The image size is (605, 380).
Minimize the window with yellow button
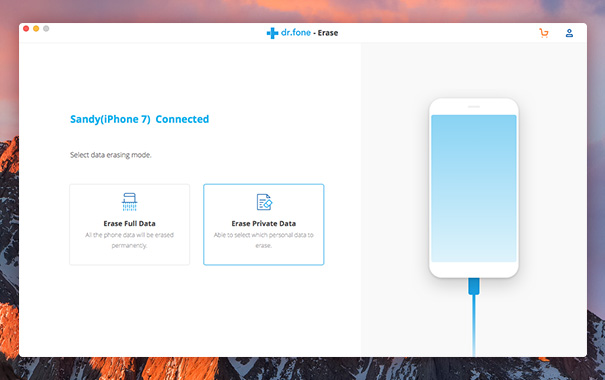click(36, 29)
